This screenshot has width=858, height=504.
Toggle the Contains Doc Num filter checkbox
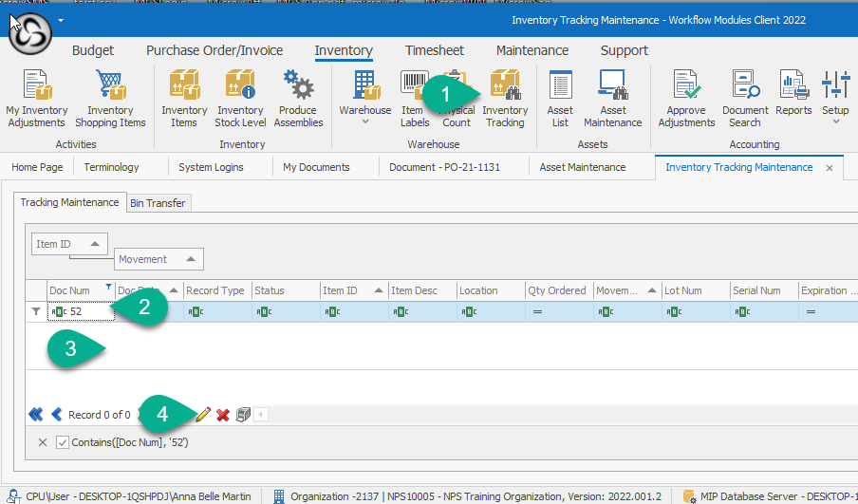(x=63, y=442)
